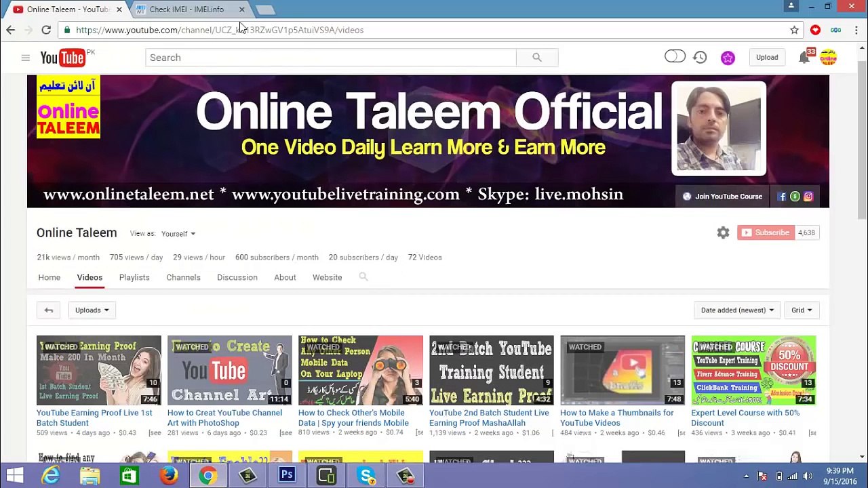Go back to the previous page
Screen dimensions: 868x488
11,30
